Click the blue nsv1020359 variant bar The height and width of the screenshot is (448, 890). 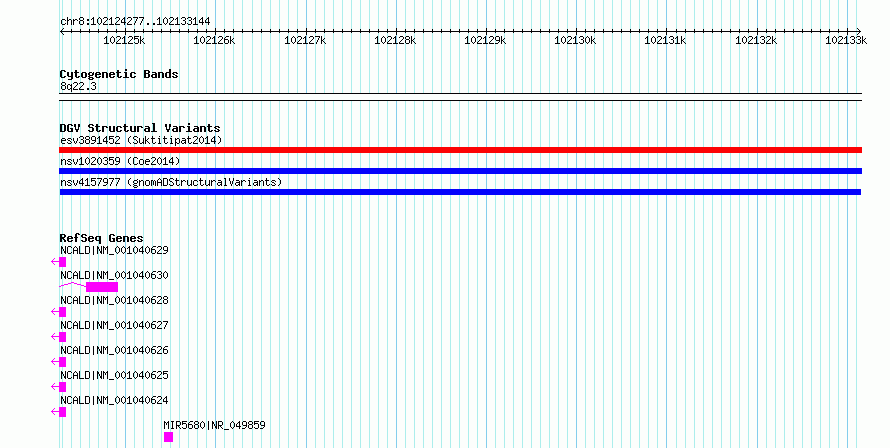460,171
